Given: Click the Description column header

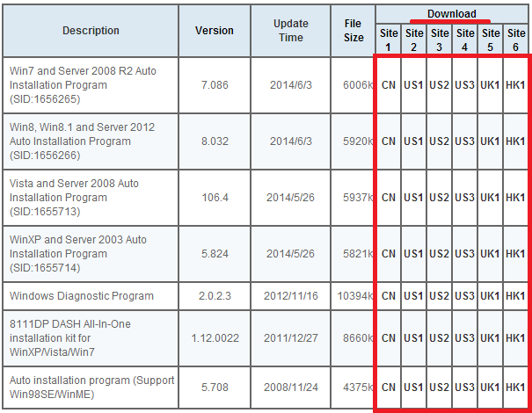Looking at the screenshot, I should pos(91,31).
